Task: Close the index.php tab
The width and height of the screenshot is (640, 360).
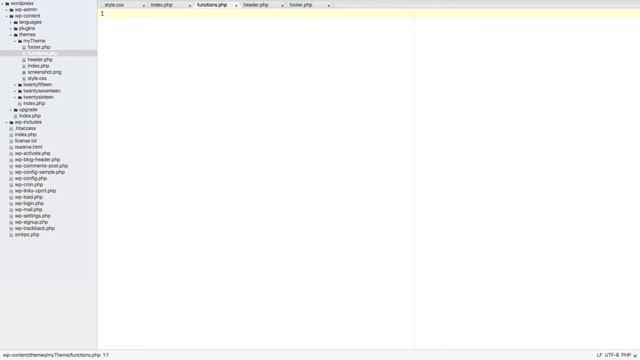Action: 190,5
